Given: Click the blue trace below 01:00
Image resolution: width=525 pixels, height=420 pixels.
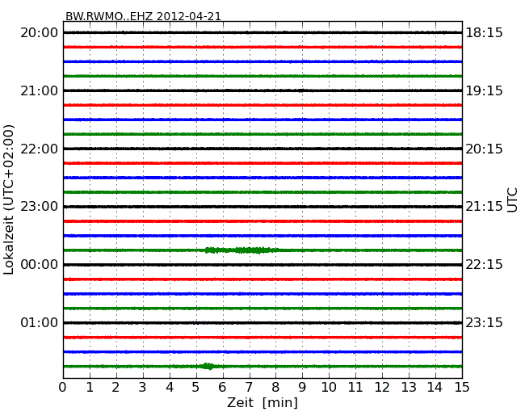Looking at the screenshot, I should pos(262,351).
